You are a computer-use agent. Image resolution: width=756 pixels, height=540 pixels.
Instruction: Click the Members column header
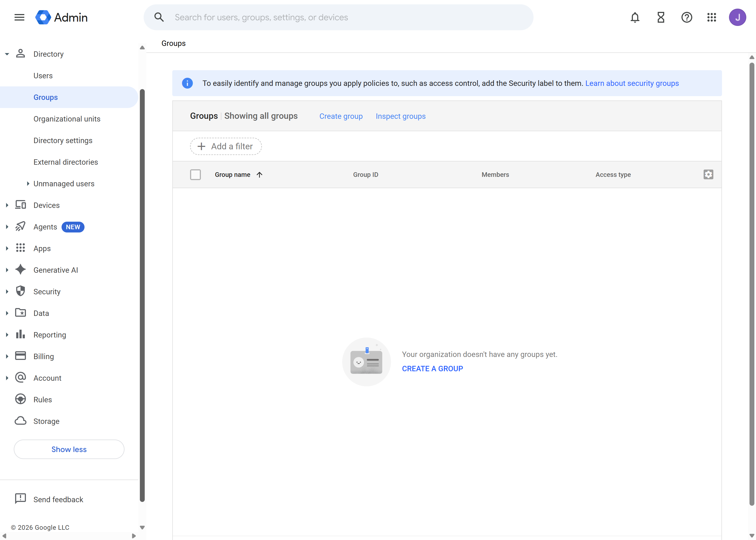(495, 175)
